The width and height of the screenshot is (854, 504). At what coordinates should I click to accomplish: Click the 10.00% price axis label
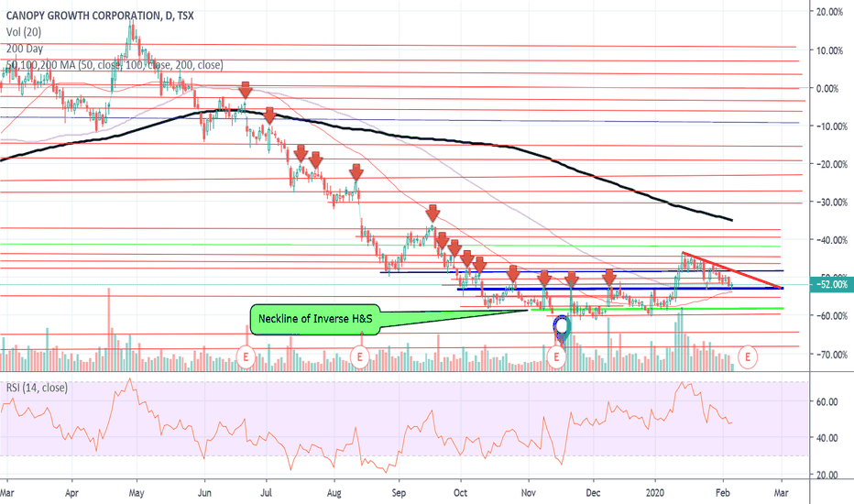point(831,50)
